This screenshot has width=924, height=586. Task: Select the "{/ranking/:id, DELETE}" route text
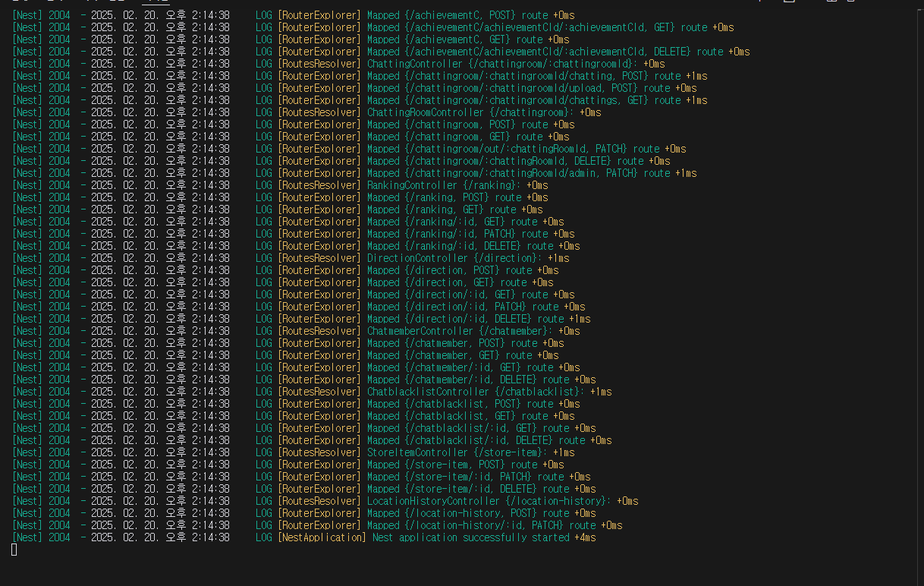click(x=463, y=246)
